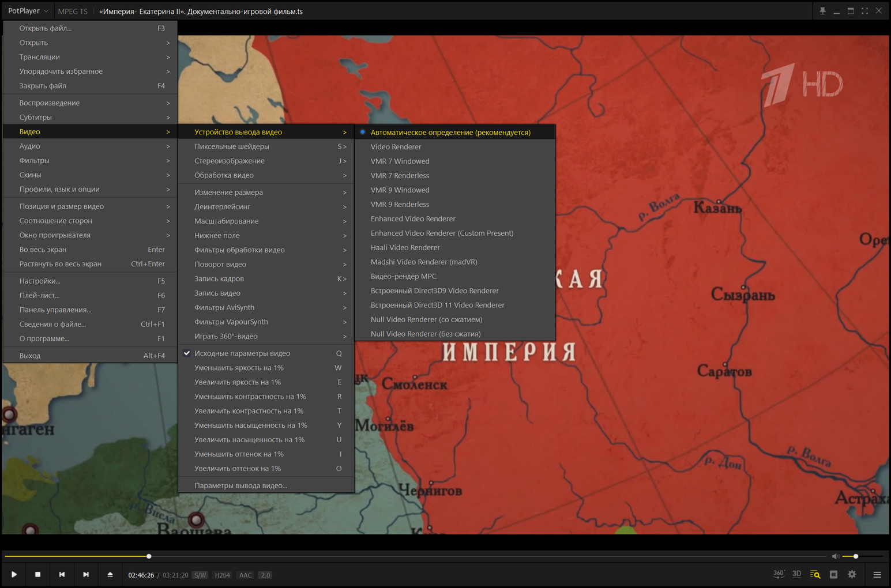Open the chapter/playlist panel icon
This screenshot has width=891, height=588.
click(834, 575)
